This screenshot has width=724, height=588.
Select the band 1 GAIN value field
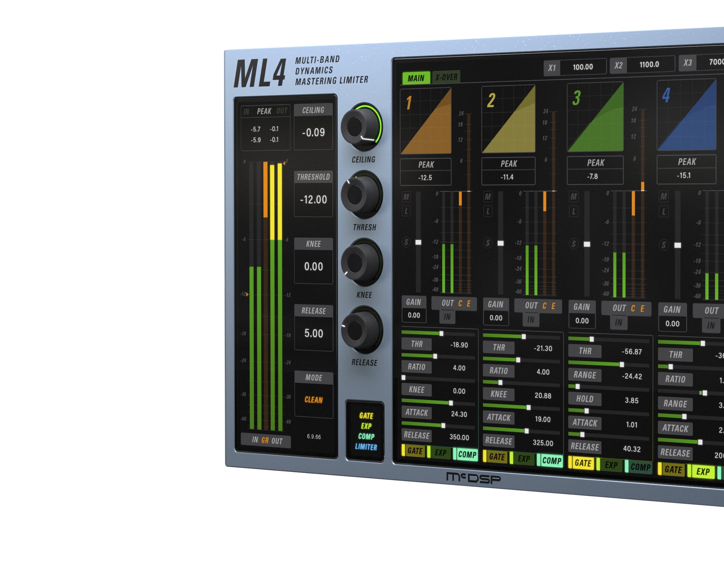point(414,315)
